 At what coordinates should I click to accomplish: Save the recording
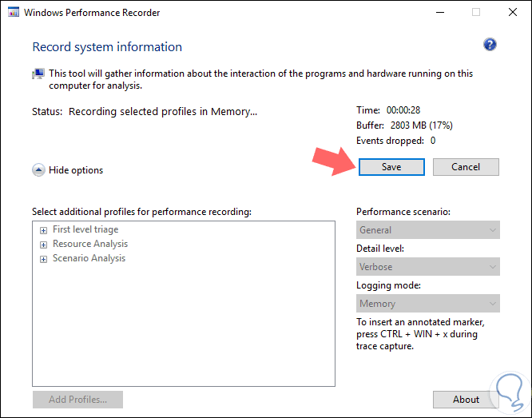(x=391, y=167)
